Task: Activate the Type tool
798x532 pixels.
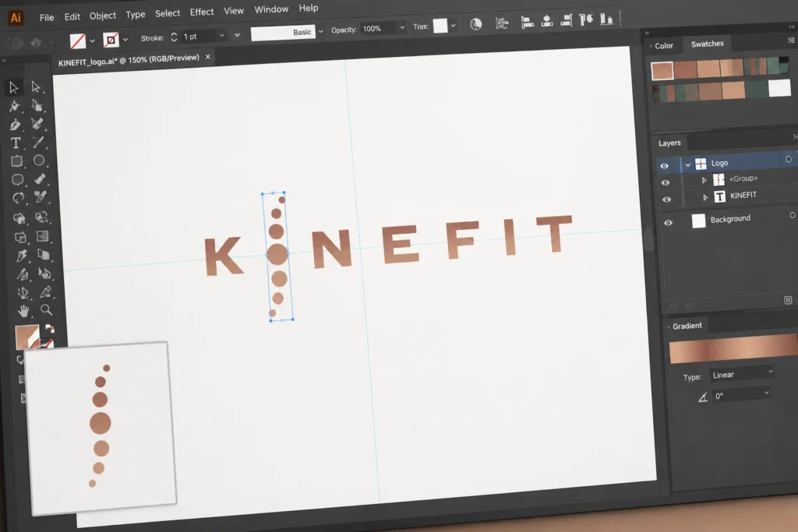Action: coord(16,143)
